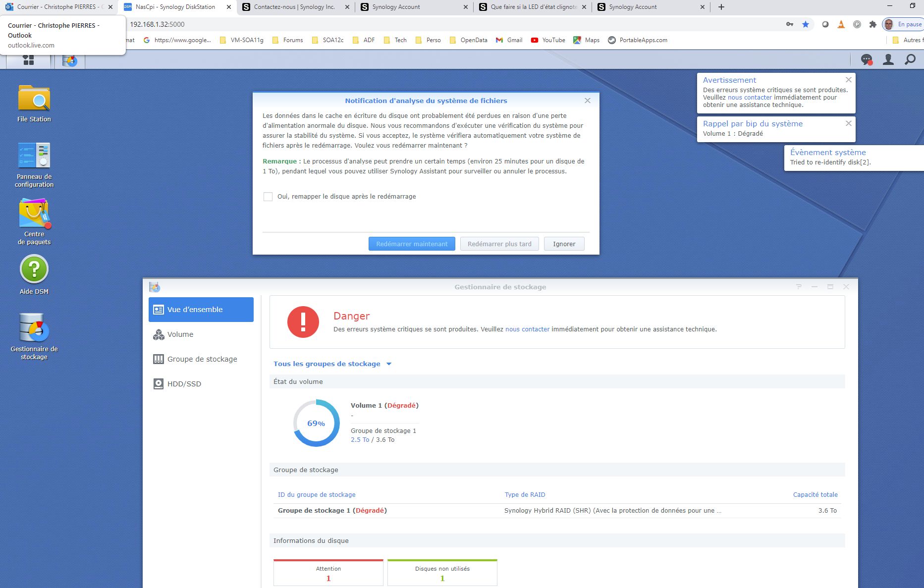Screen dimensions: 924x588
Task: Open a new browser tab
Action: tap(721, 7)
